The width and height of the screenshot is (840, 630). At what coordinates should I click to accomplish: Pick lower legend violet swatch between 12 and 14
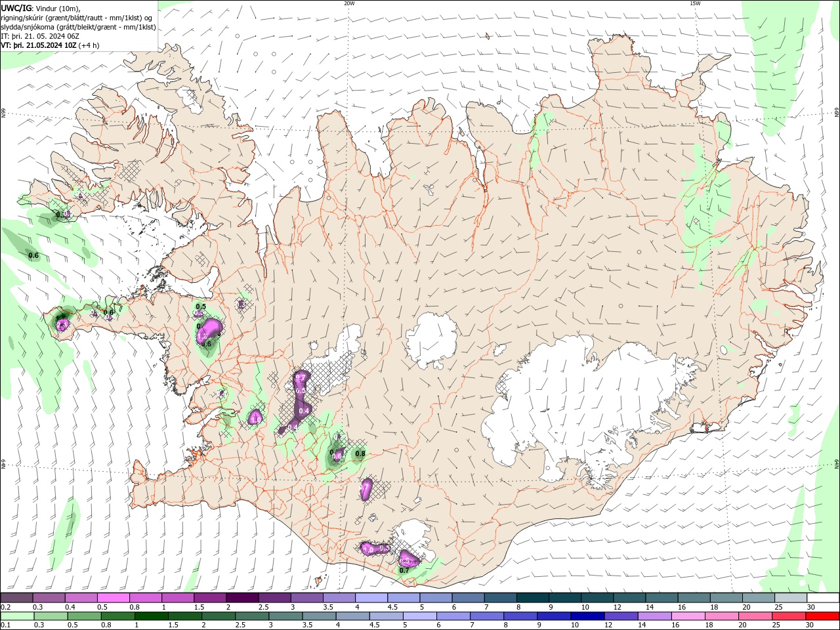point(621,616)
